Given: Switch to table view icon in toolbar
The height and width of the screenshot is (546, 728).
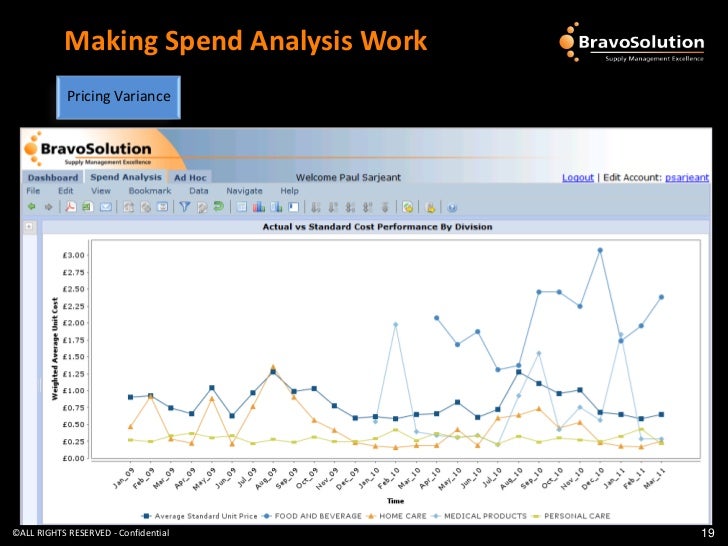Looking at the screenshot, I should (242, 207).
